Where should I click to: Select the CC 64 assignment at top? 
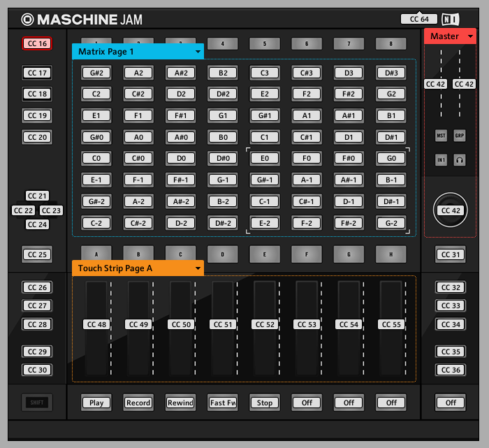click(x=419, y=19)
